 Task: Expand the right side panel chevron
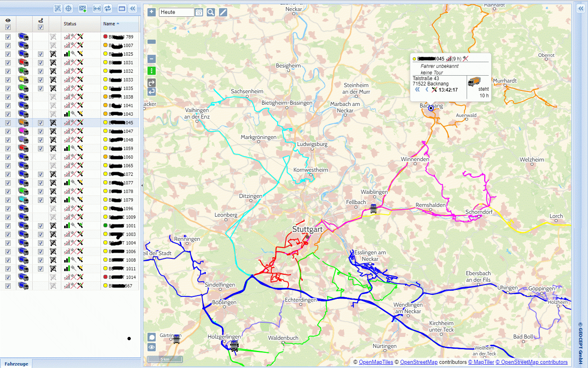[581, 9]
